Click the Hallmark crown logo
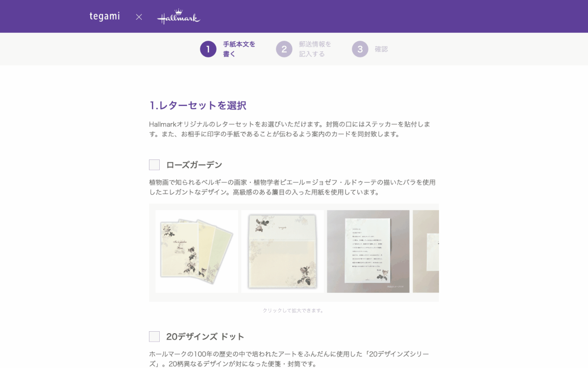This screenshot has height=368, width=588. [178, 17]
